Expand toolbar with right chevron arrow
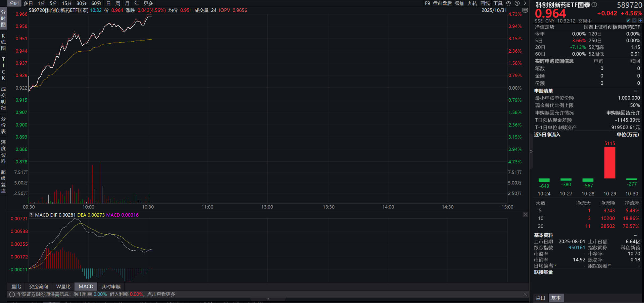 (525, 3)
